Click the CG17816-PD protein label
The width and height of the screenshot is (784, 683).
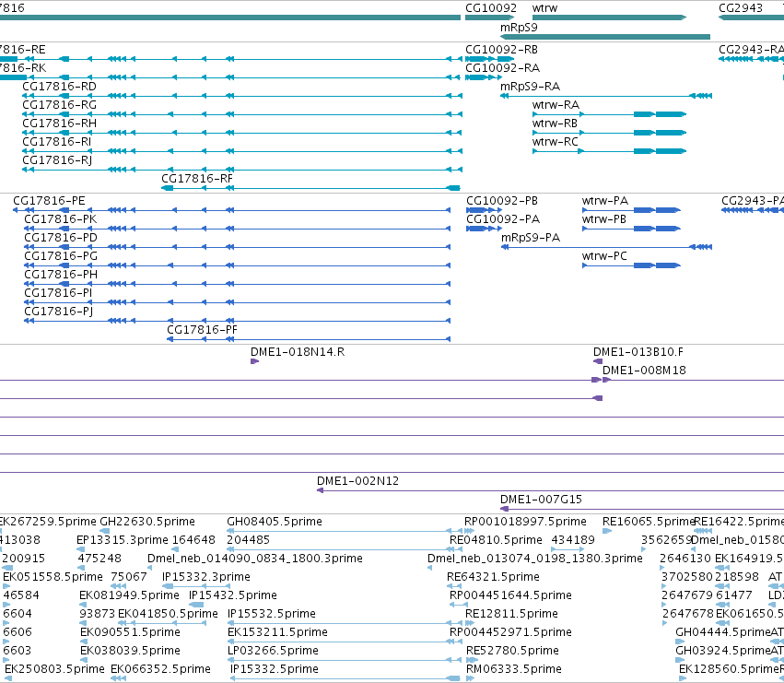pyautogui.click(x=61, y=238)
